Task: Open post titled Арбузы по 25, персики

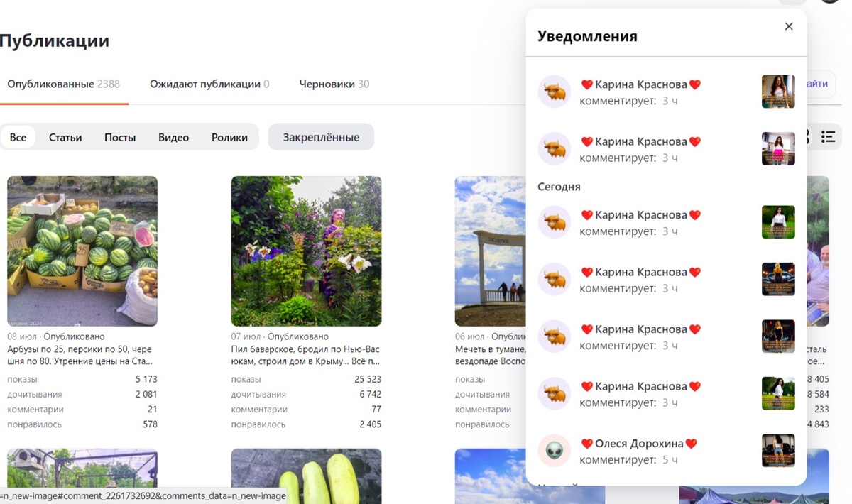Action: click(80, 355)
